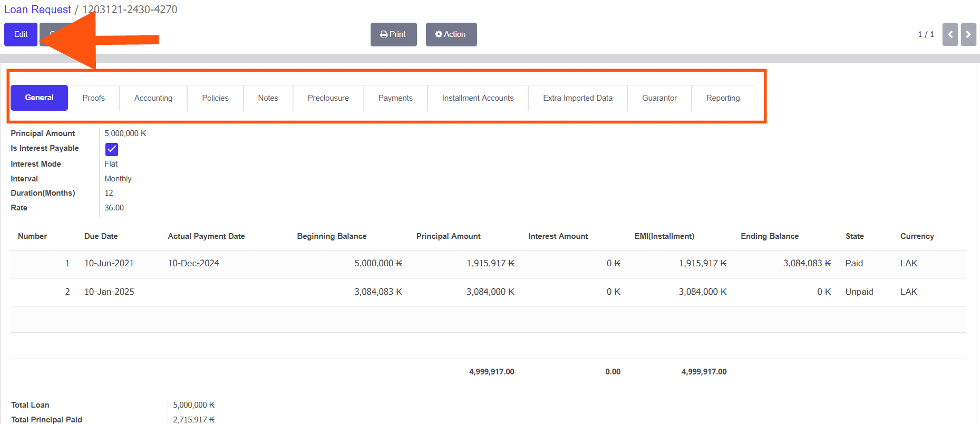
Task: Select the Notes tab
Action: (x=268, y=98)
